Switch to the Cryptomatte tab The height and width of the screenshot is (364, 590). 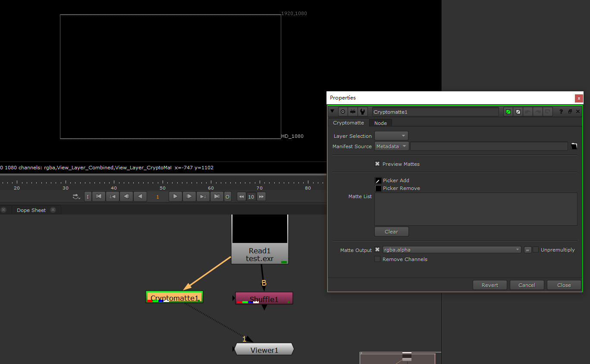point(348,123)
